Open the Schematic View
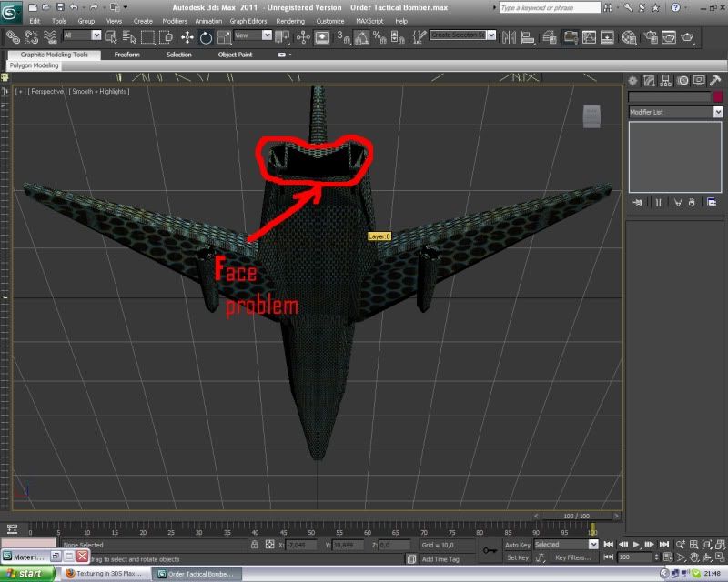This screenshot has height=582, width=728. point(607,37)
